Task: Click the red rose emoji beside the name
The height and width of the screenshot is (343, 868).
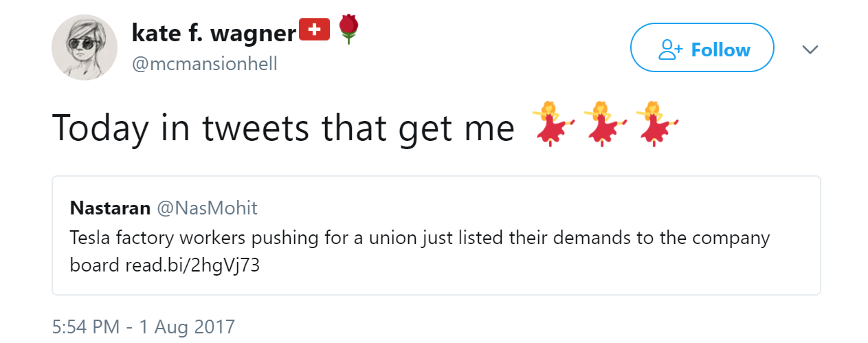Action: (349, 29)
